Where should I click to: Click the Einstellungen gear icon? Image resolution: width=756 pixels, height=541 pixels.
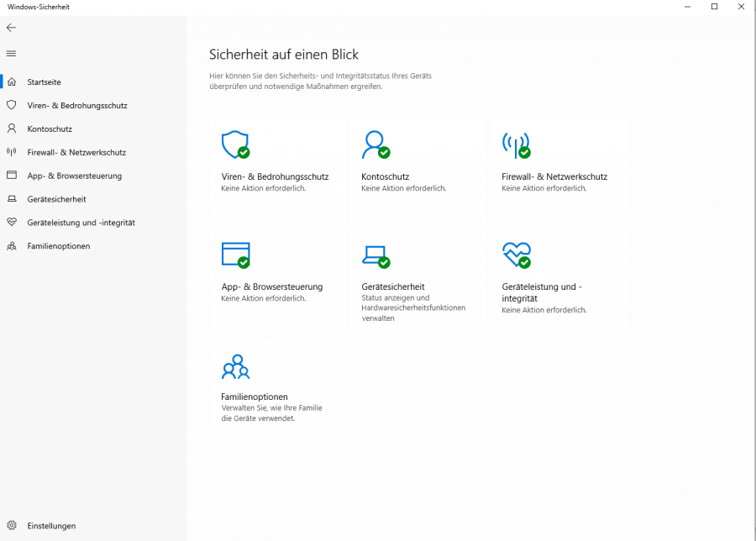click(x=12, y=526)
